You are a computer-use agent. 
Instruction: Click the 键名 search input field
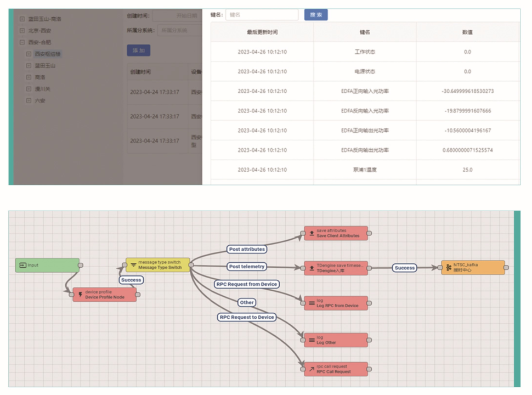click(262, 15)
